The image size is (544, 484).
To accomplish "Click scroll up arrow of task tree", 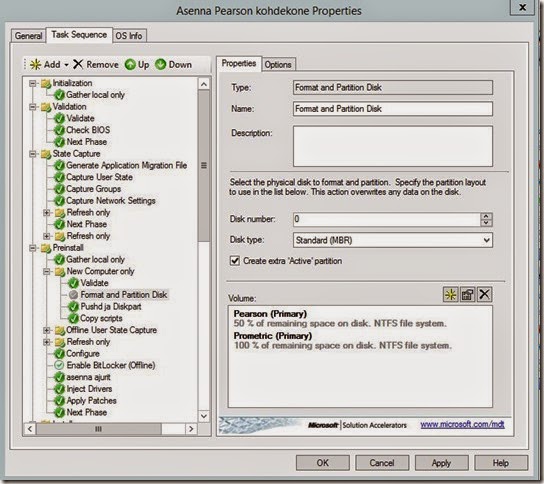I will (x=204, y=84).
